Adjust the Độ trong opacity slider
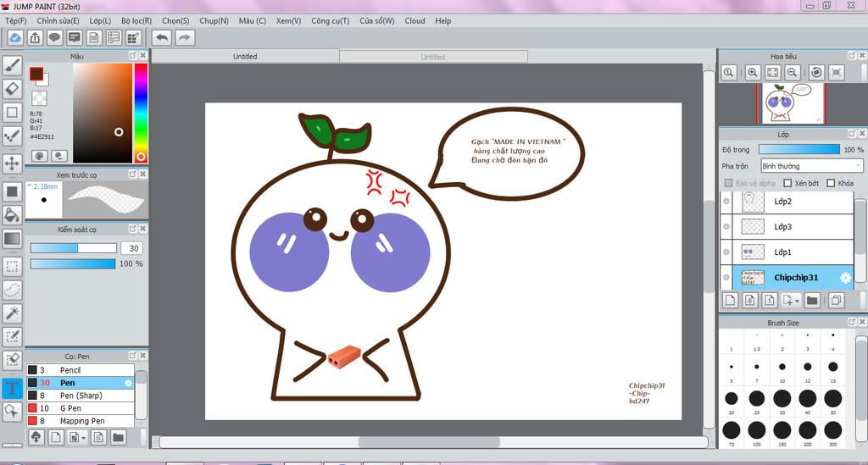The image size is (868, 465). (799, 149)
